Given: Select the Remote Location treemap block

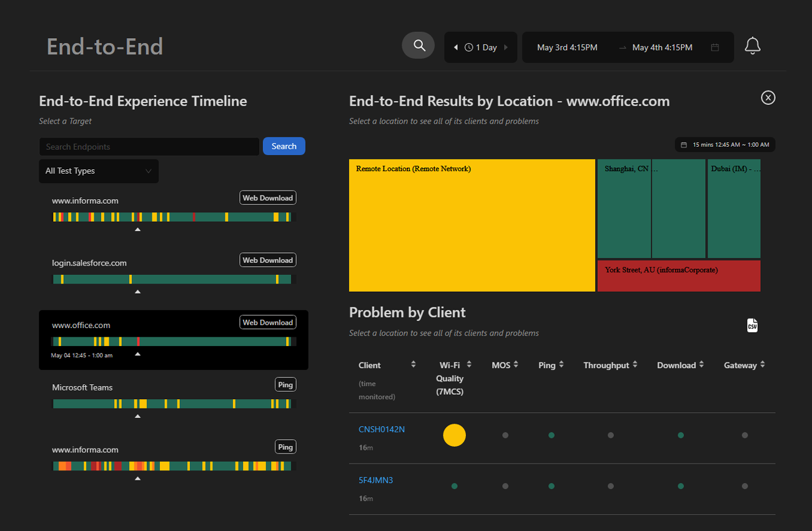Looking at the screenshot, I should 472,225.
